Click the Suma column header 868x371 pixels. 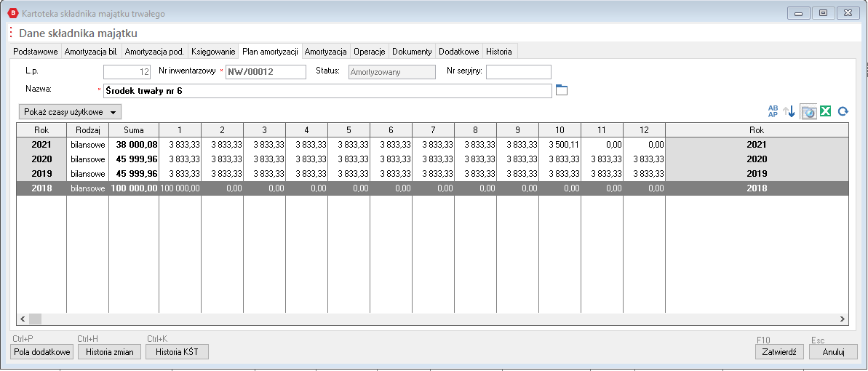[x=133, y=129]
